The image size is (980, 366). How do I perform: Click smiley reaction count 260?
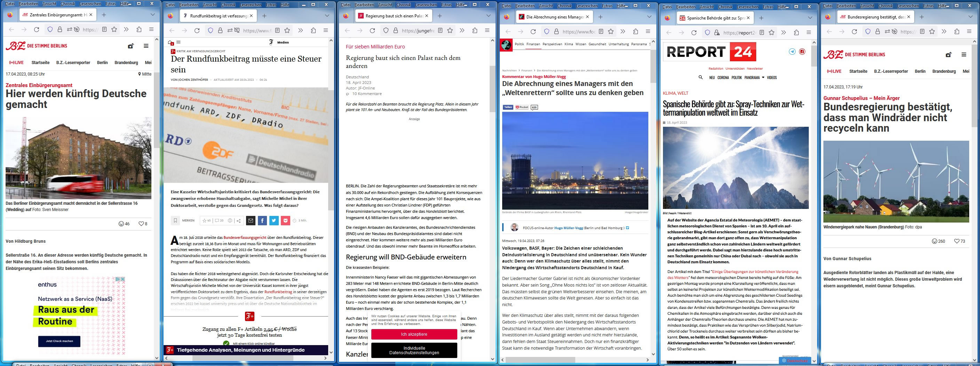[938, 241]
